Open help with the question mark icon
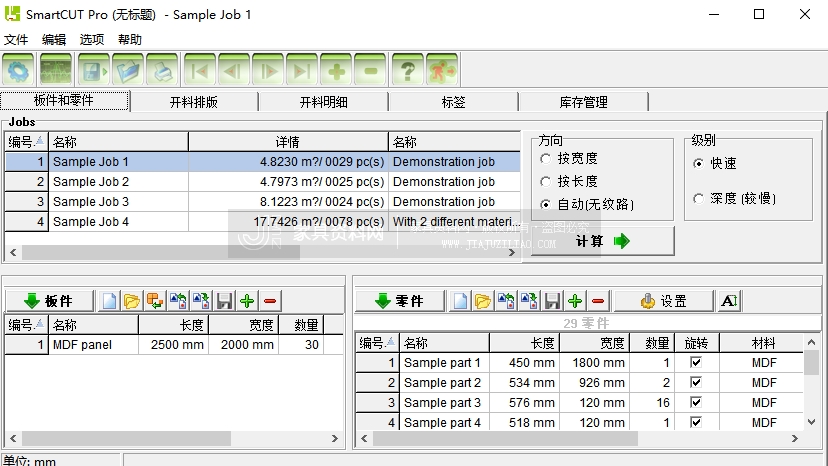 (x=408, y=70)
